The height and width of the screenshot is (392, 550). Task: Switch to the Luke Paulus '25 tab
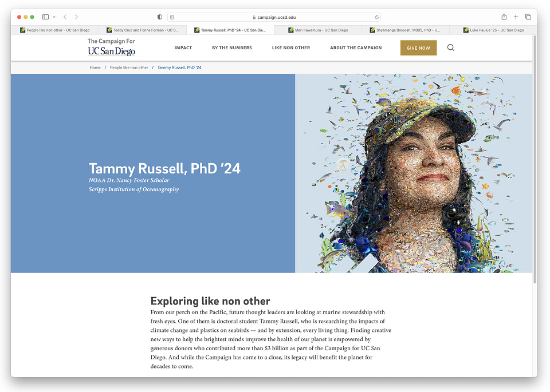pos(493,30)
